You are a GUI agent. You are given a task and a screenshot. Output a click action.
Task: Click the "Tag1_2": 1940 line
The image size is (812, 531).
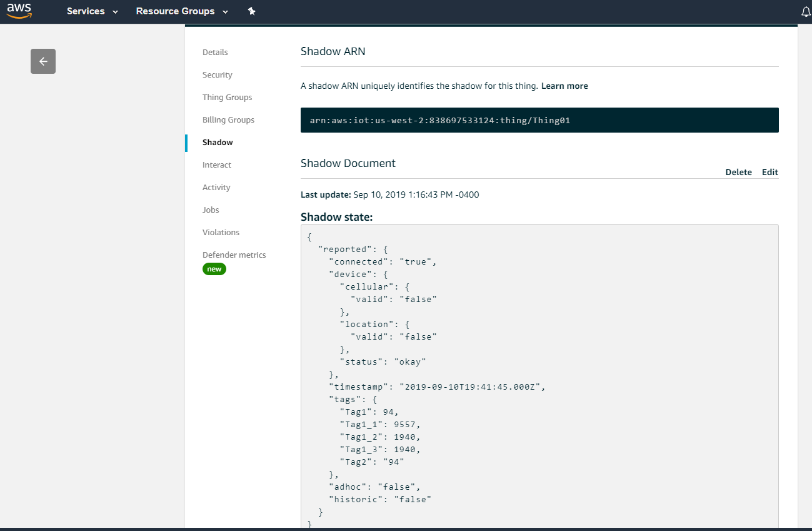(x=380, y=437)
